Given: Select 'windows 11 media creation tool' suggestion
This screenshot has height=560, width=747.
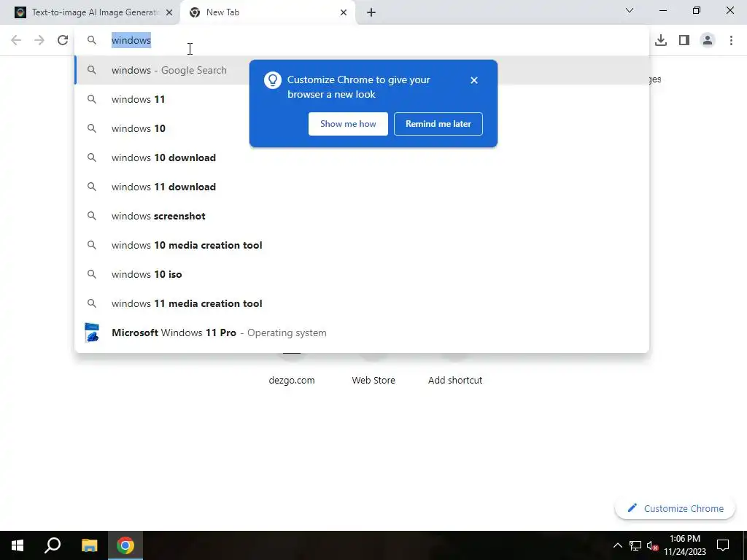Looking at the screenshot, I should point(362,303).
